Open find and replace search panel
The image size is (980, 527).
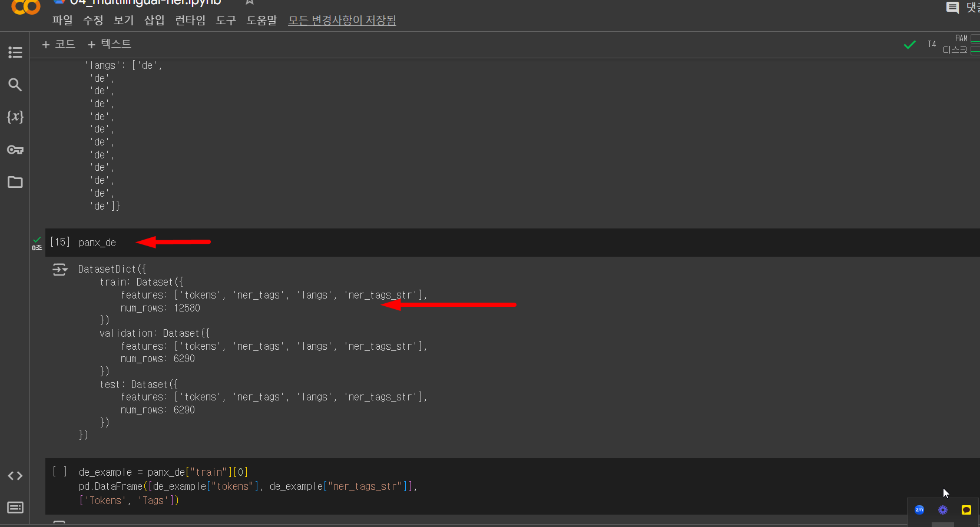click(15, 85)
